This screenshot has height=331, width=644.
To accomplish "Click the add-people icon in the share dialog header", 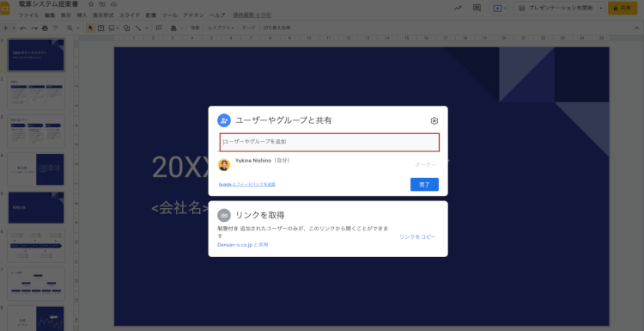I will (224, 120).
